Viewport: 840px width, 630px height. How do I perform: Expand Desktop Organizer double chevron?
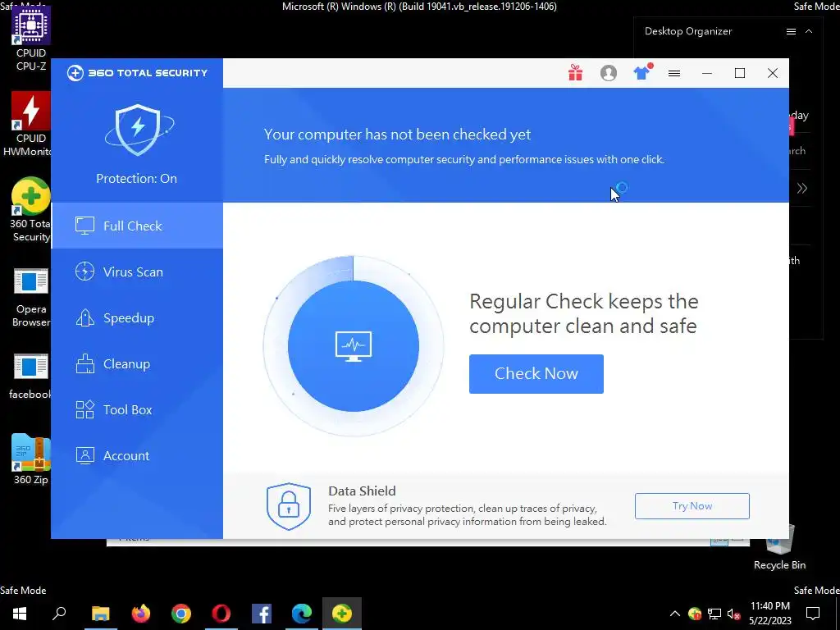[x=802, y=188]
